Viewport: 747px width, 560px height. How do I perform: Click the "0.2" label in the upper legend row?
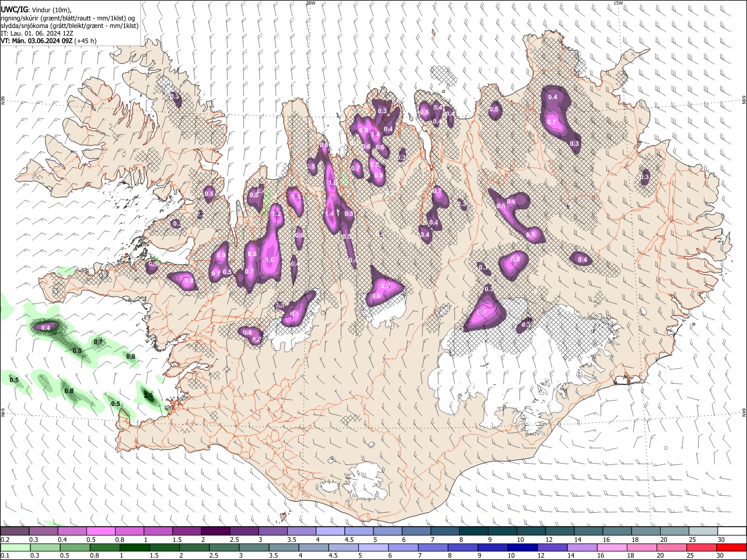pyautogui.click(x=5, y=540)
